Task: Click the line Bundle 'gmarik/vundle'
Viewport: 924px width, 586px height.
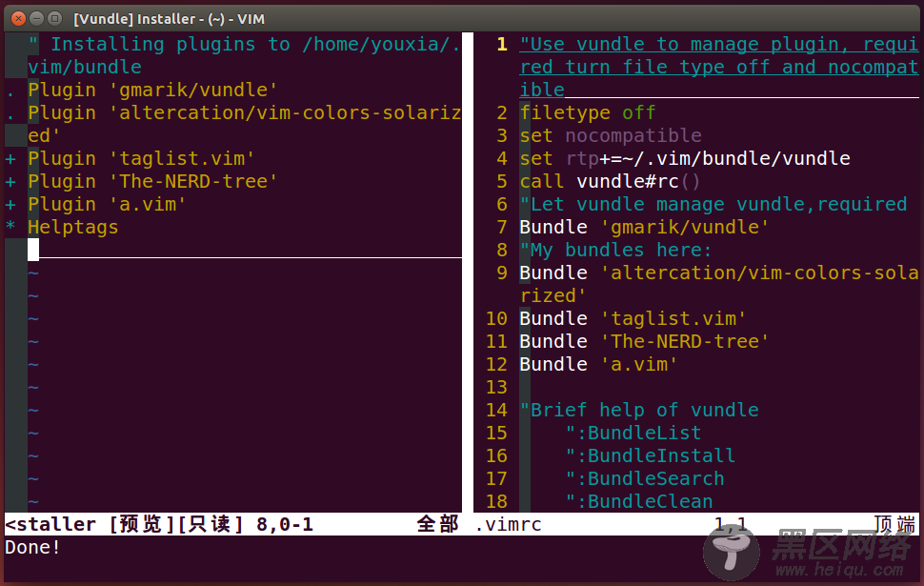Action: coord(644,228)
